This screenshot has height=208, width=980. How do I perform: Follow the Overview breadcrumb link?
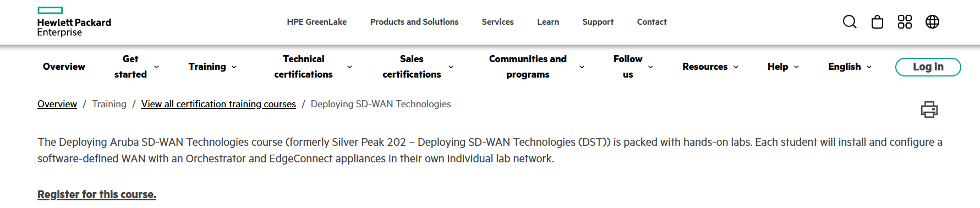(57, 104)
